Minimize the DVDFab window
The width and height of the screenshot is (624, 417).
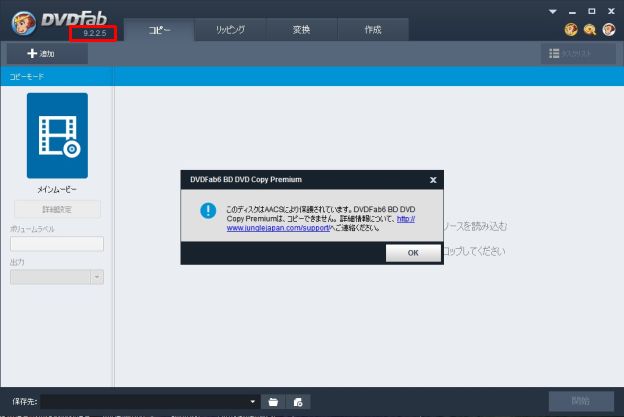pos(572,12)
